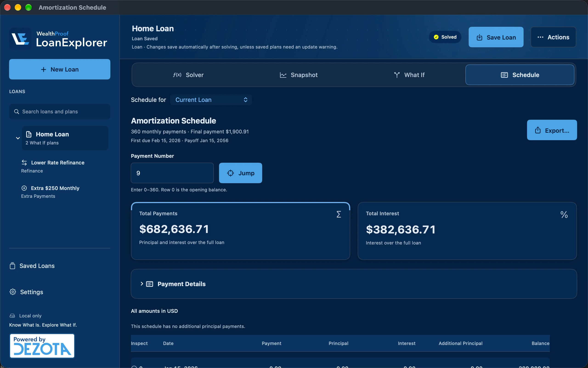The height and width of the screenshot is (368, 588).
Task: Open Settings from the sidebar
Action: coord(26,292)
